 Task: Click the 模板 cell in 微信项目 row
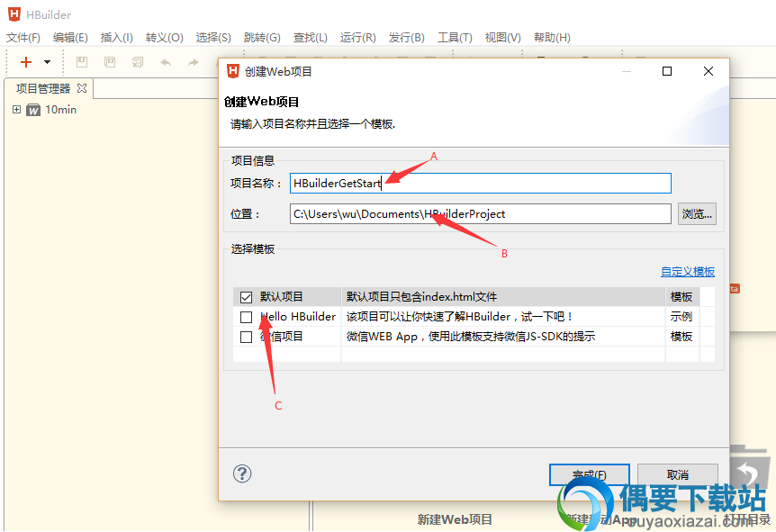[681, 337]
